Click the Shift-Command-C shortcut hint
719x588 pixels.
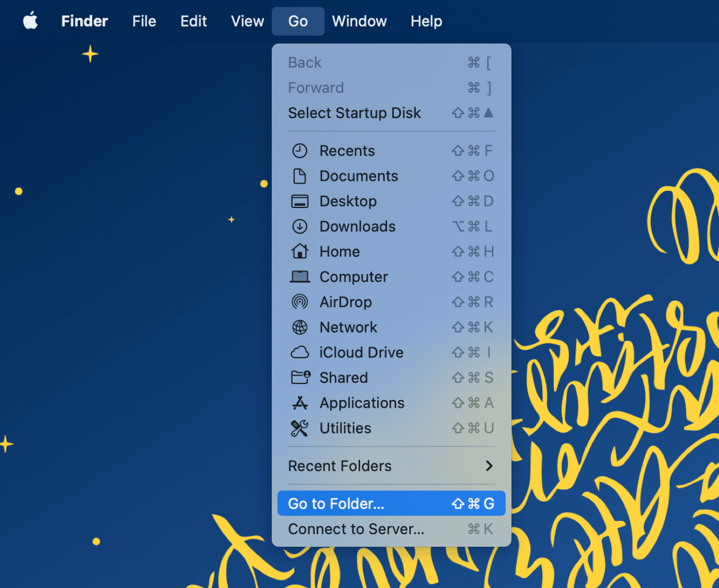(x=472, y=277)
